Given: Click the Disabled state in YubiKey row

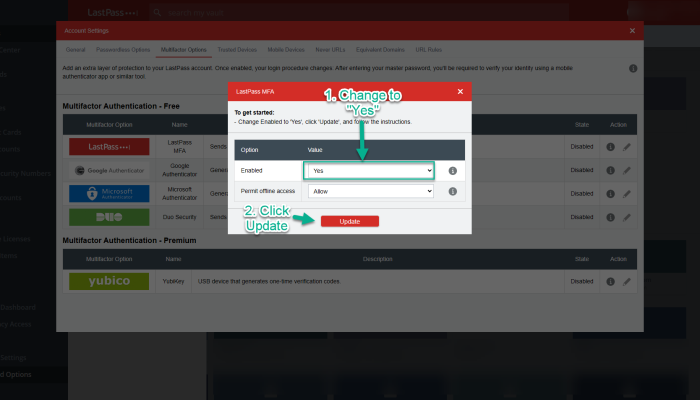Looking at the screenshot, I should pos(582,281).
